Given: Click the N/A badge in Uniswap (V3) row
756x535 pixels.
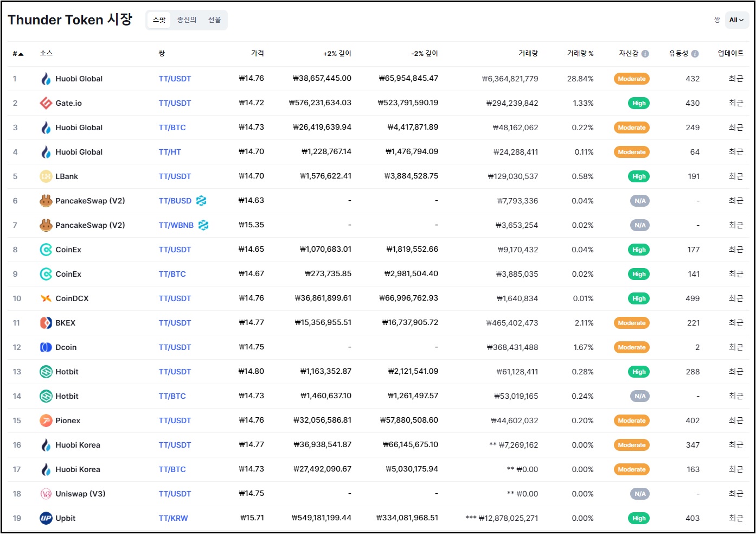Looking at the screenshot, I should coord(640,494).
